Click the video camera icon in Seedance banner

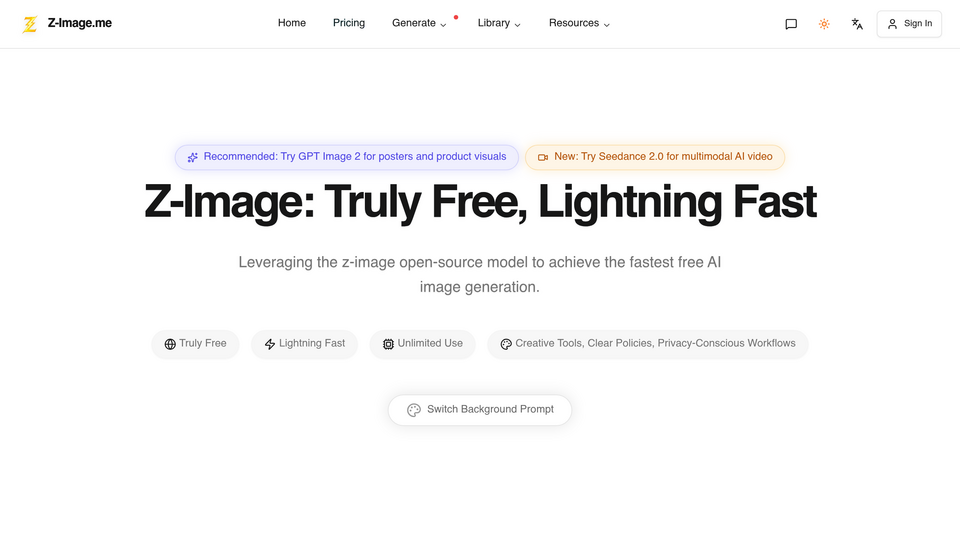(x=542, y=157)
